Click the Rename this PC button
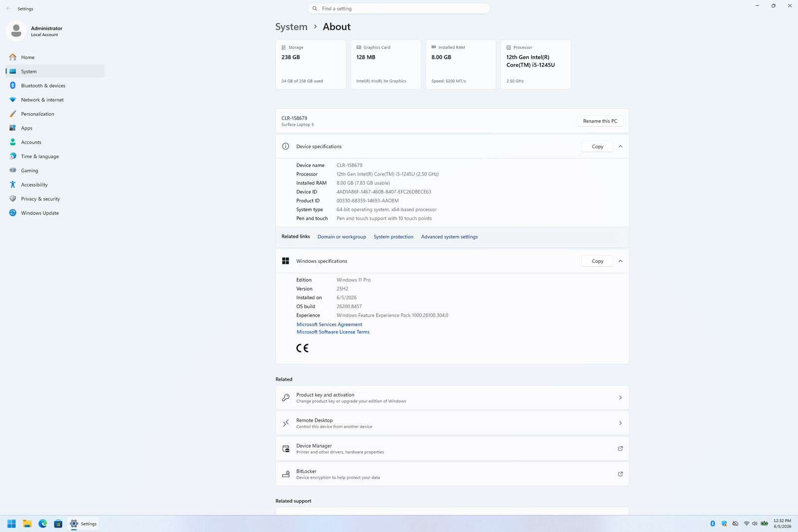 [600, 121]
